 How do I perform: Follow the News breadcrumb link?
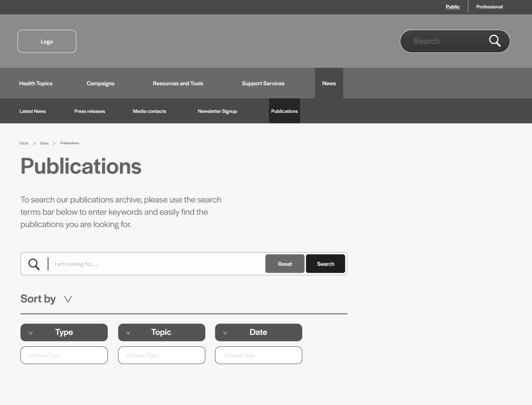point(44,143)
